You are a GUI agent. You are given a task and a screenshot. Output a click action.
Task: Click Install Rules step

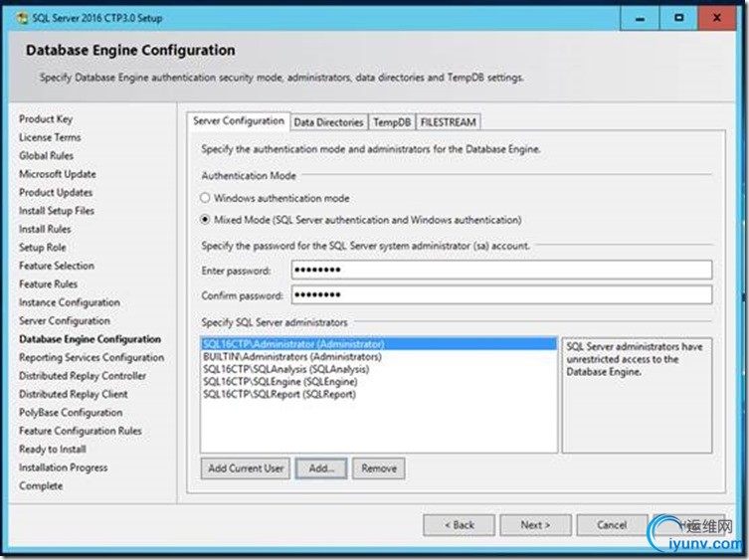[x=45, y=230]
